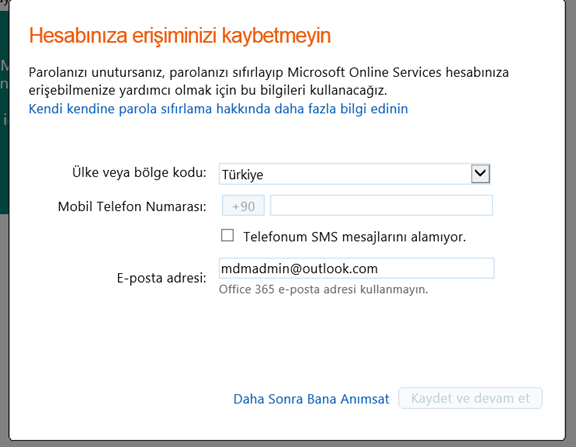This screenshot has height=447, width=576.
Task: Click the gray overlay below the dialog
Action: [288, 444]
